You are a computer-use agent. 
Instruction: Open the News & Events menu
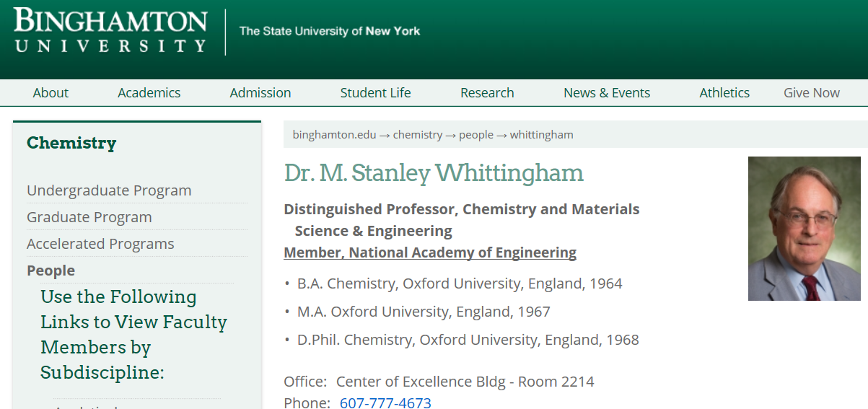[x=607, y=92]
